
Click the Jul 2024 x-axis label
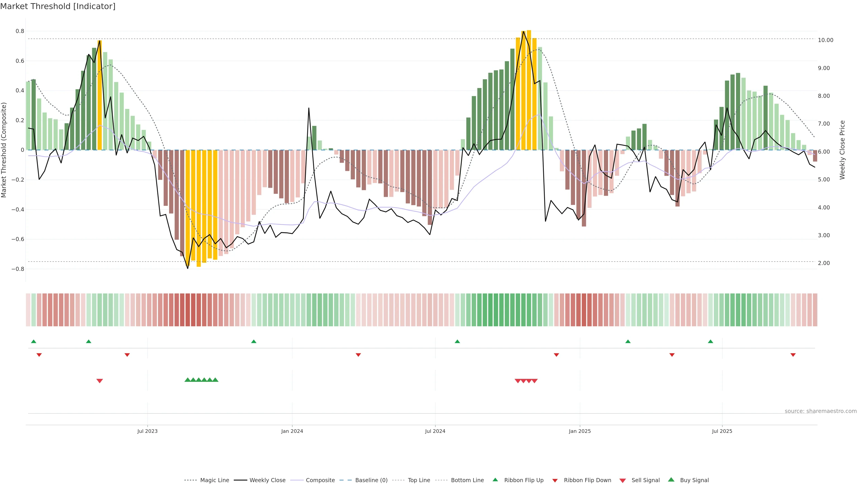[x=435, y=431]
